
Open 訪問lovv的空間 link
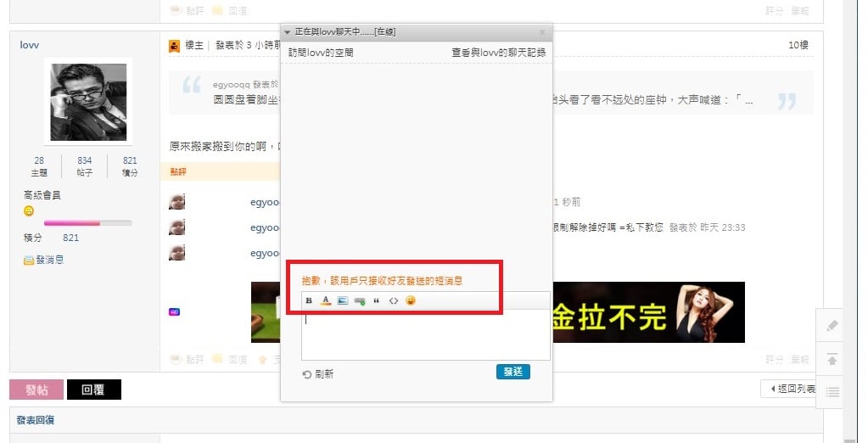tap(321, 53)
